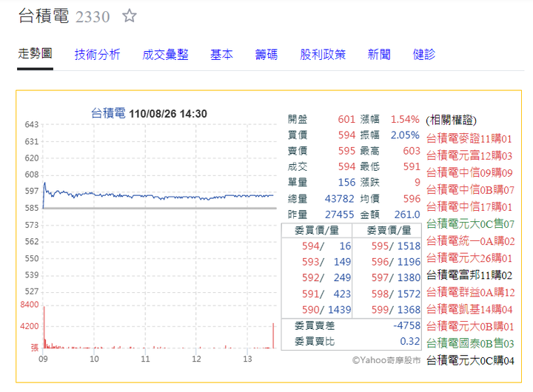Image resolution: width=533 pixels, height=392 pixels.
Task: Open the 成交彙整 tab
Action: 165,54
